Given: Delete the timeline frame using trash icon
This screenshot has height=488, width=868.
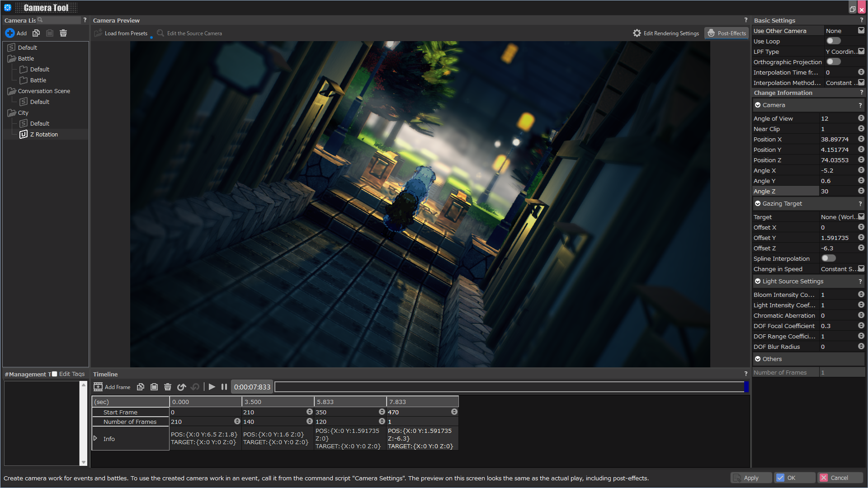Looking at the screenshot, I should tap(168, 387).
